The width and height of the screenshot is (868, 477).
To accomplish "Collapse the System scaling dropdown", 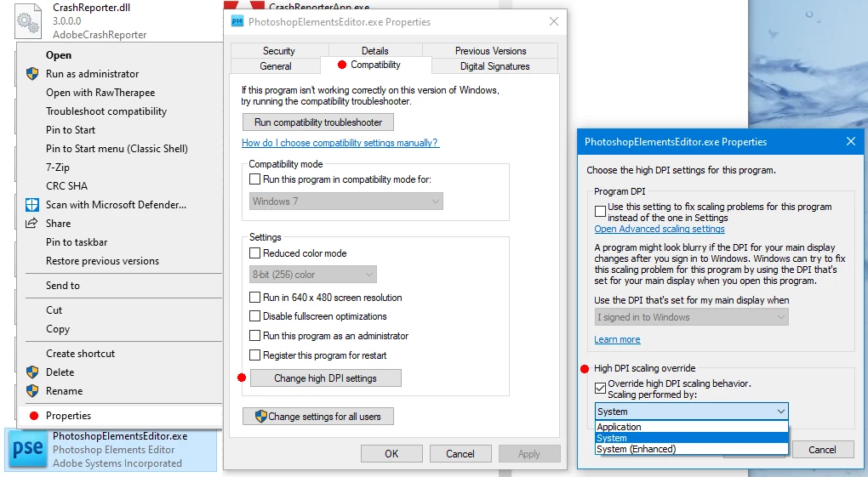I will [691, 412].
